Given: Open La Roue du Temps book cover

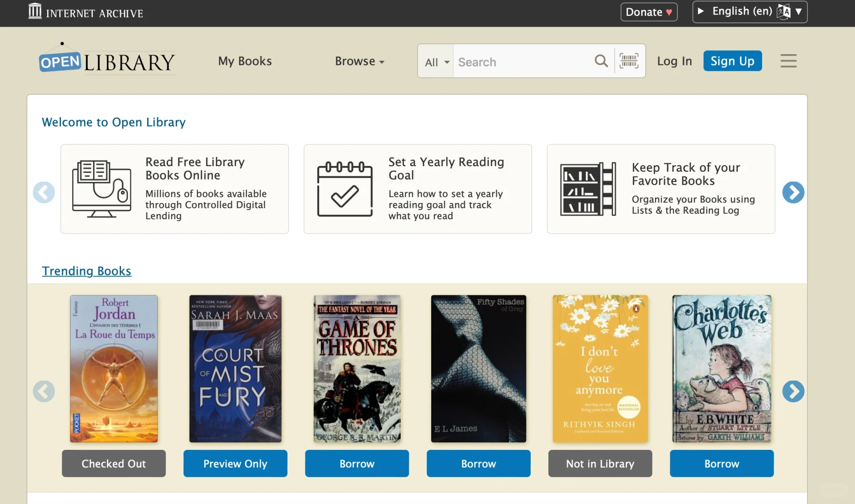Looking at the screenshot, I should [114, 369].
